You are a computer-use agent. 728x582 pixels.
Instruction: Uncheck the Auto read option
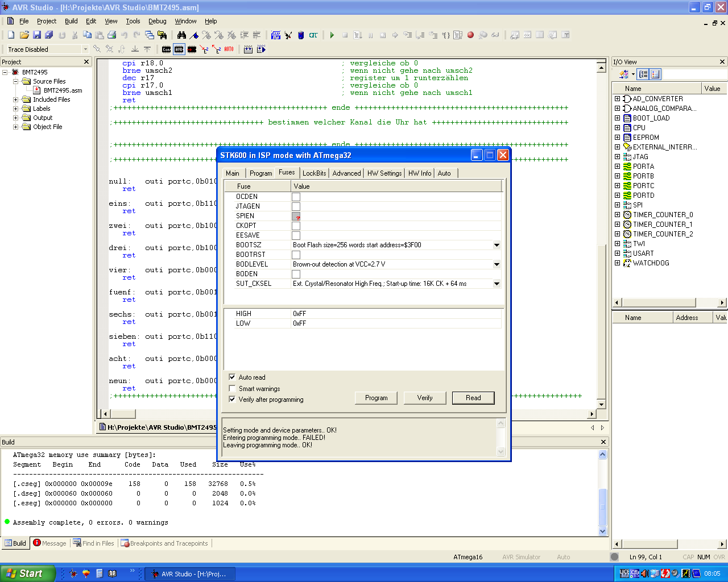pos(232,377)
